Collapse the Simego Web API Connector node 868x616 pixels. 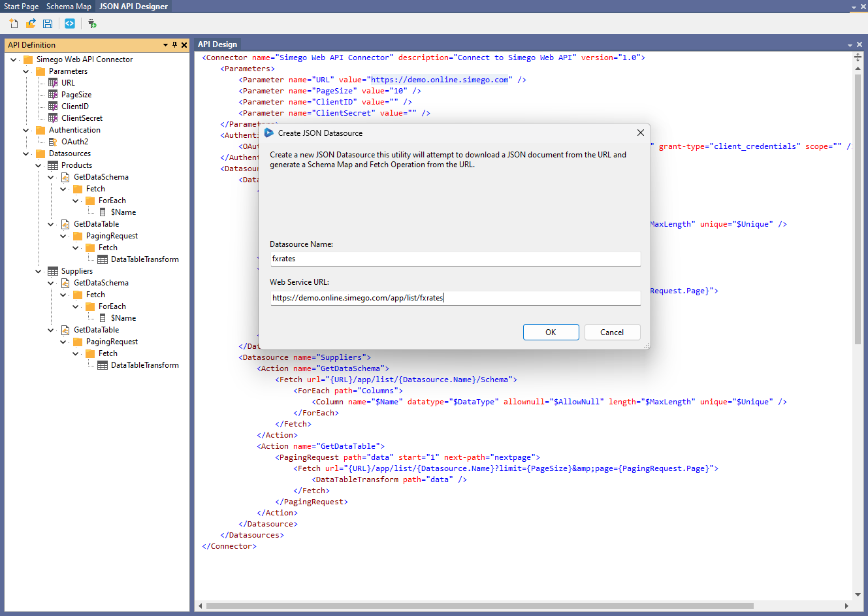tap(13, 59)
